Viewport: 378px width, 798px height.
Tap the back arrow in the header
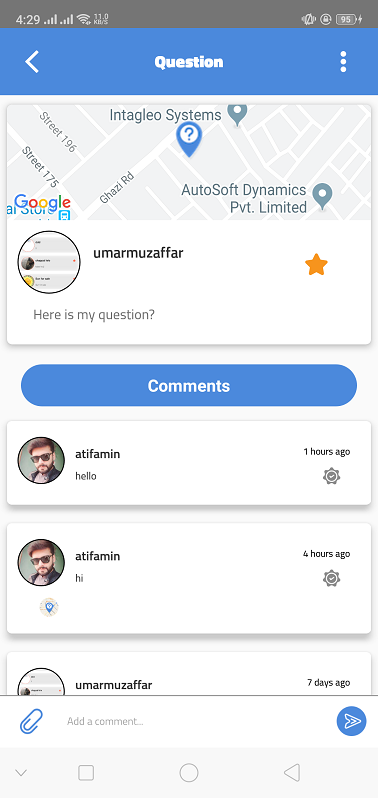(32, 62)
